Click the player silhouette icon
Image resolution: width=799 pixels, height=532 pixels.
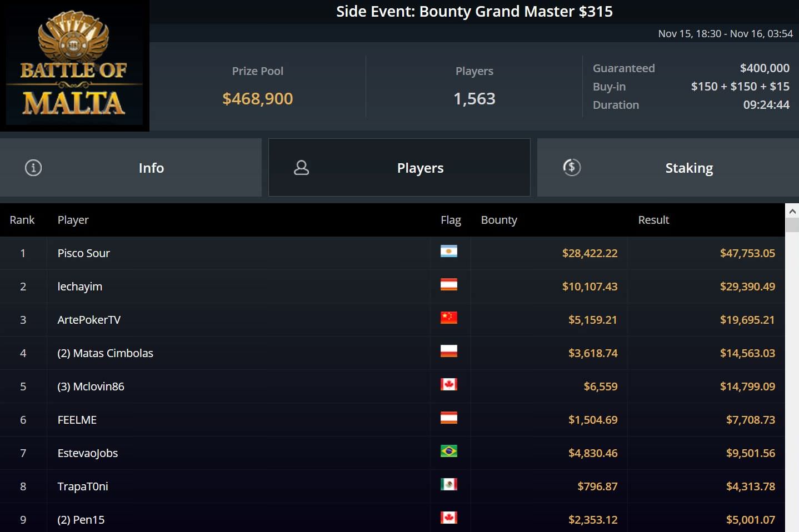tap(301, 168)
